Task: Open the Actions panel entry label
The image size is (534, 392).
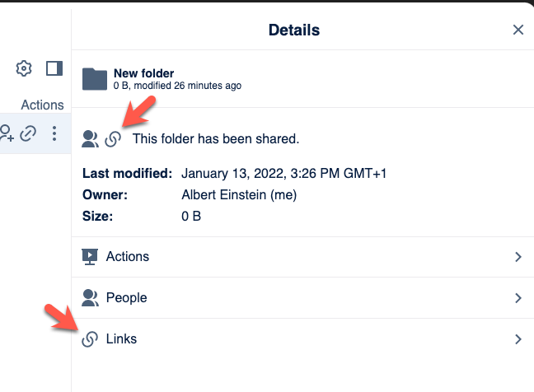Action: (x=128, y=257)
